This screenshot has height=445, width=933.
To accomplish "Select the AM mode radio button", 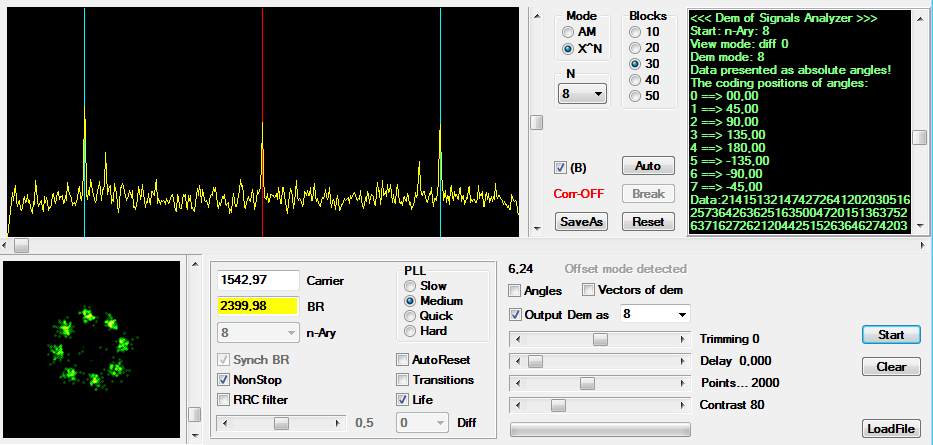I will point(568,32).
